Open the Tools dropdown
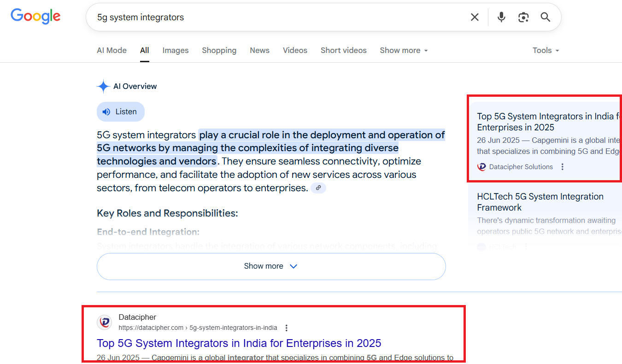Screen dimensions: 622x364 [x=546, y=50]
